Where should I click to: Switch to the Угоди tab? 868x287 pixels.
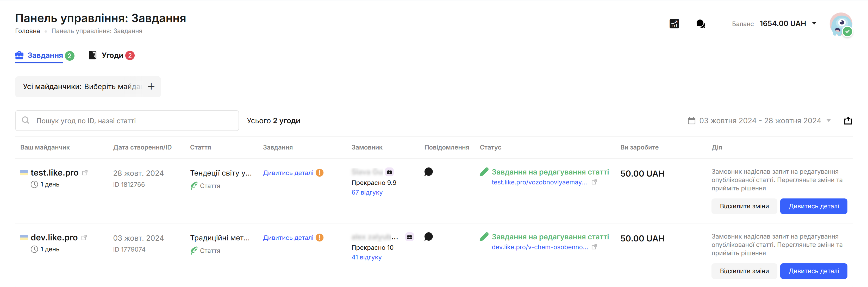112,55
